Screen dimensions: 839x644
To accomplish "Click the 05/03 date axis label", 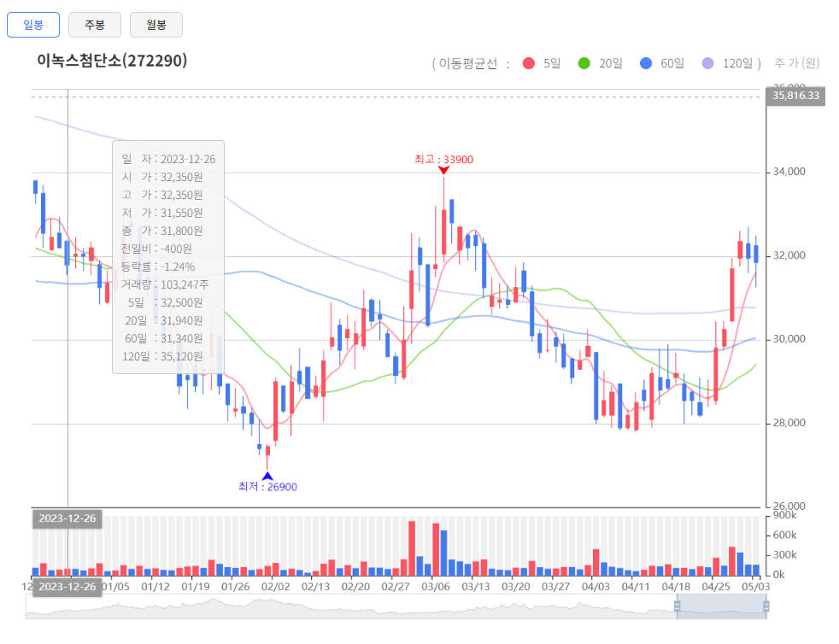I will click(x=755, y=587).
